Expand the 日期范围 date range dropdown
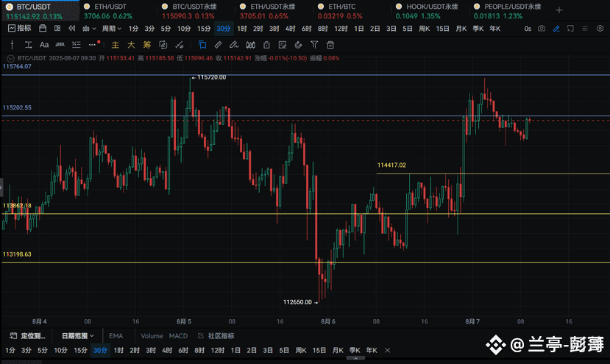 [77, 335]
